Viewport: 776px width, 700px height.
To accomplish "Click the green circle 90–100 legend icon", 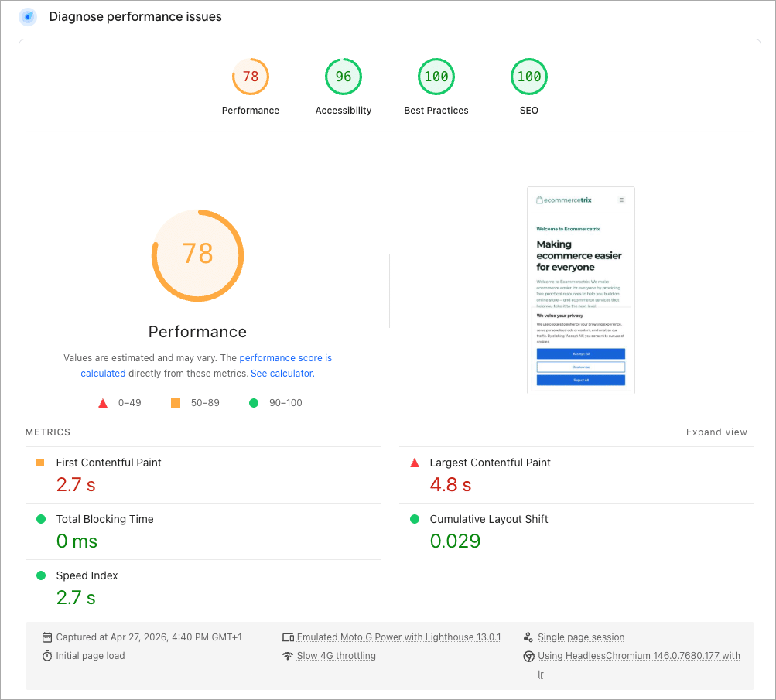I will coord(254,403).
